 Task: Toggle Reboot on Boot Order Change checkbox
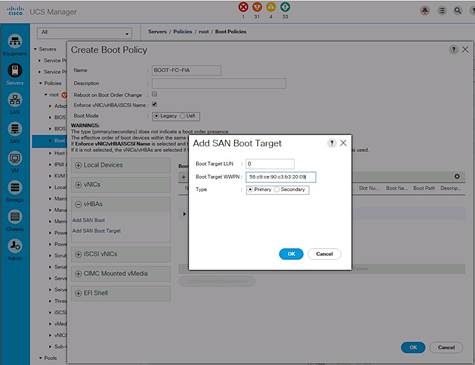click(x=154, y=94)
